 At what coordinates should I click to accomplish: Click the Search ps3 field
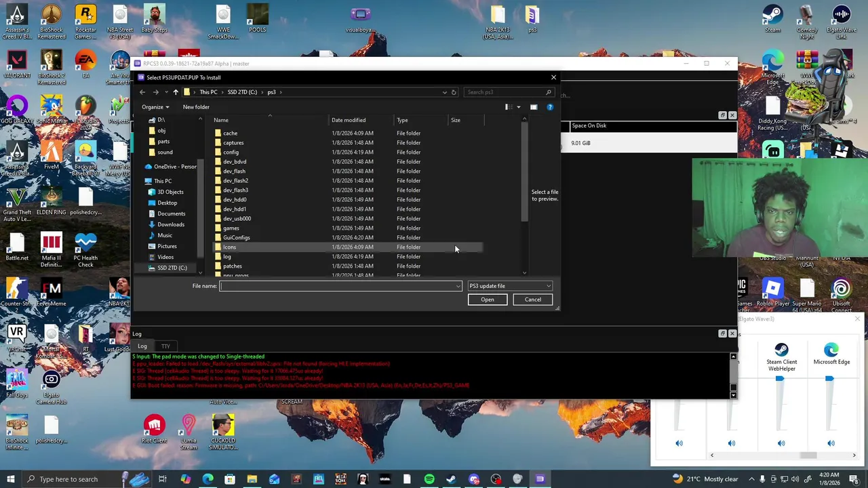tap(509, 92)
